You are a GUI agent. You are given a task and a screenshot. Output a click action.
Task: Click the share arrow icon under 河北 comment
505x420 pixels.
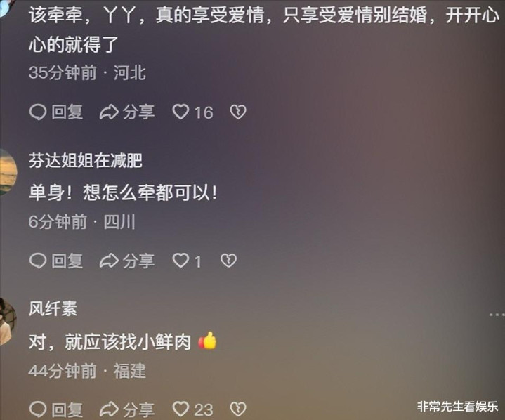point(109,112)
